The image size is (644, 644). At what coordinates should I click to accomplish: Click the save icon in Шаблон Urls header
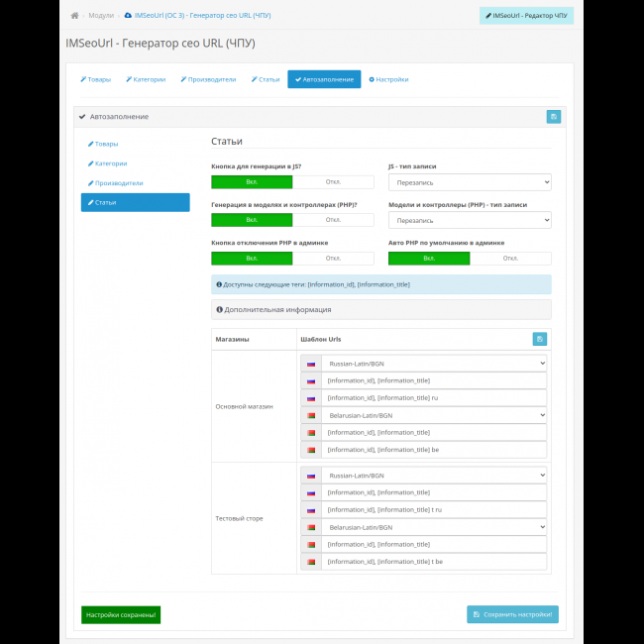pyautogui.click(x=538, y=339)
